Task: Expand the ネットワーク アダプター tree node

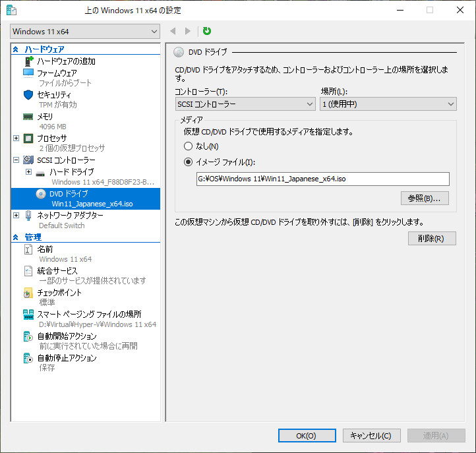Action: pyautogui.click(x=16, y=216)
